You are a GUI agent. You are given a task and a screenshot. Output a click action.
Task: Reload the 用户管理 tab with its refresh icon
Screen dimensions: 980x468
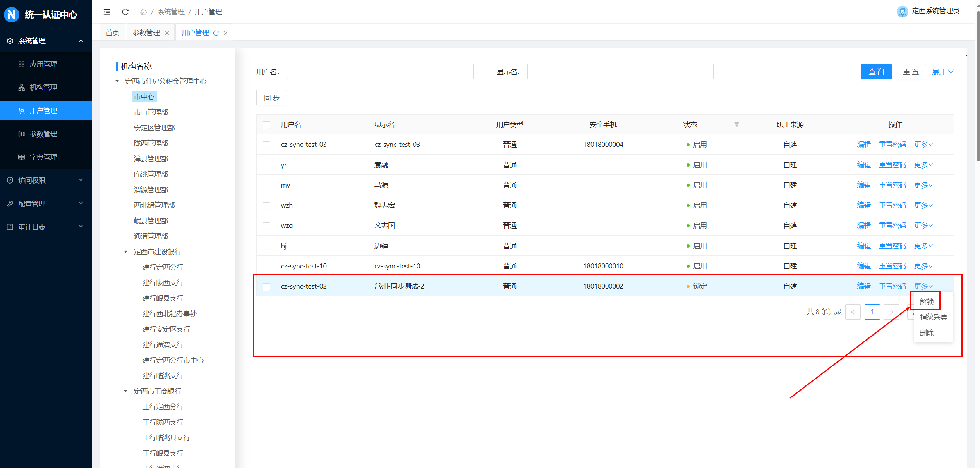click(216, 33)
